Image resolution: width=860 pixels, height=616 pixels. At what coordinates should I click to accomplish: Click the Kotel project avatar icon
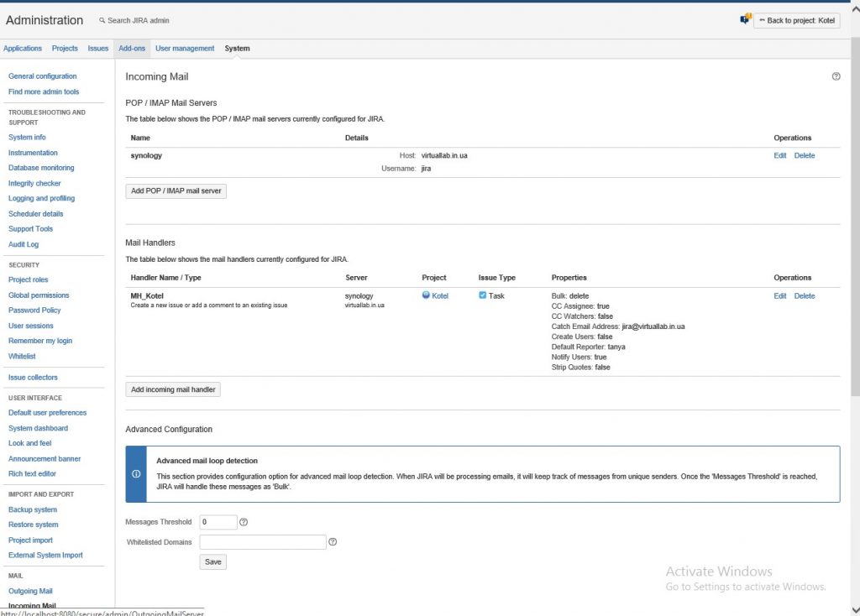click(426, 295)
